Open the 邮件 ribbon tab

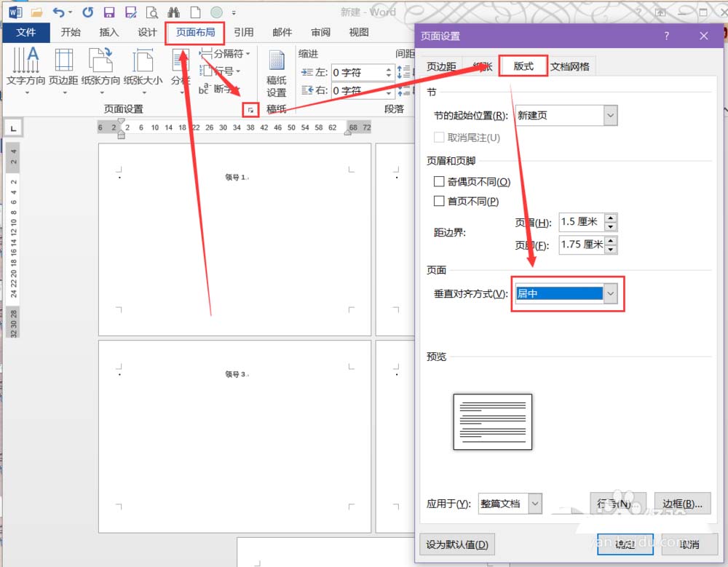(282, 32)
